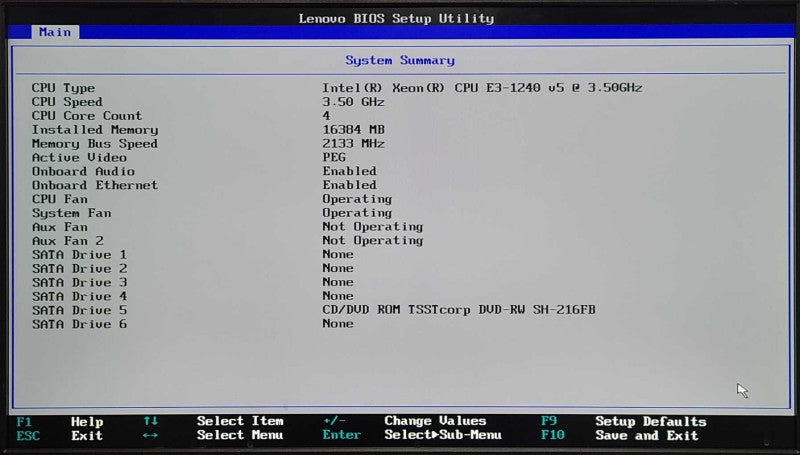This screenshot has height=455, width=800.
Task: Click the SATA Drive 6 label
Action: point(79,324)
